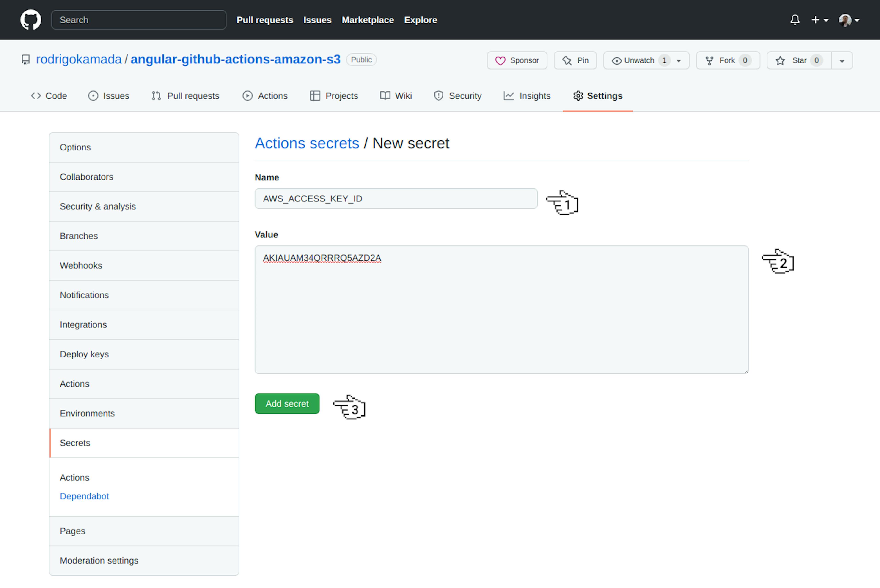Click the Code angle-brackets icon

coord(36,96)
